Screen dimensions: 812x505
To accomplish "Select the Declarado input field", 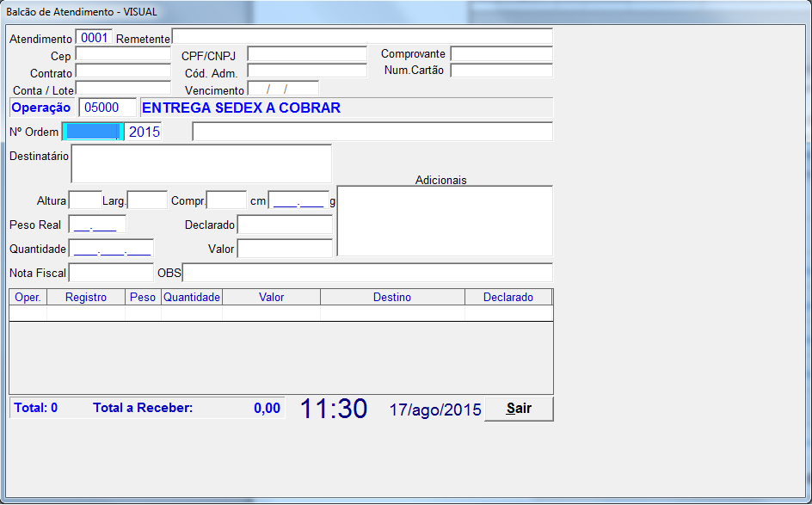I will [285, 225].
